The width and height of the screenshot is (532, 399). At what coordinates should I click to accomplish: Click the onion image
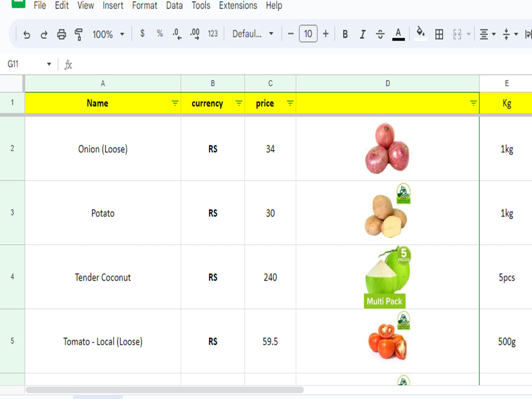[x=387, y=148]
